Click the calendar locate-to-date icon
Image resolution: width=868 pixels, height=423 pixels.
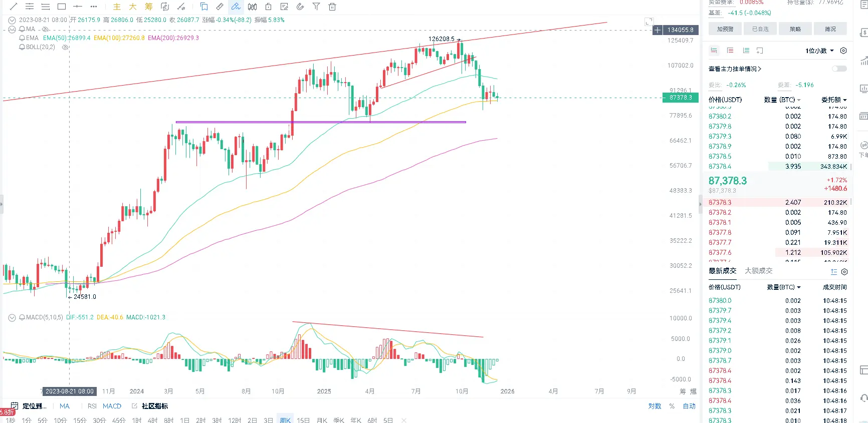[x=15, y=406]
